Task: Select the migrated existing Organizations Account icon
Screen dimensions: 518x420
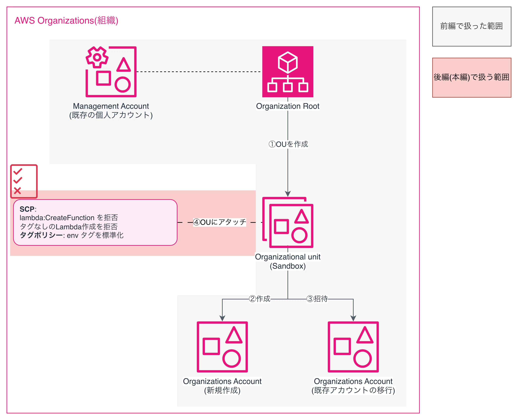Action: pyautogui.click(x=353, y=347)
